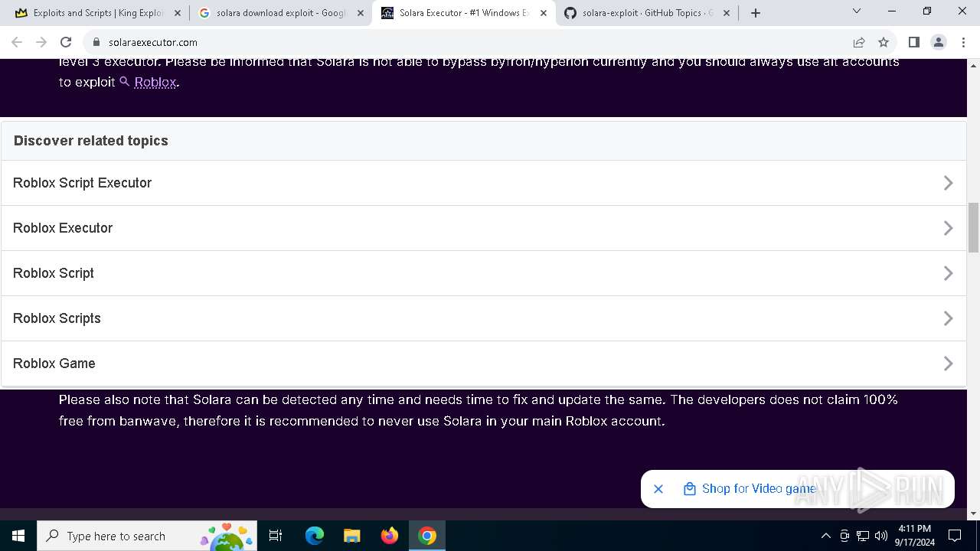
Task: Open Roblox Script Executor topic
Action: point(484,183)
